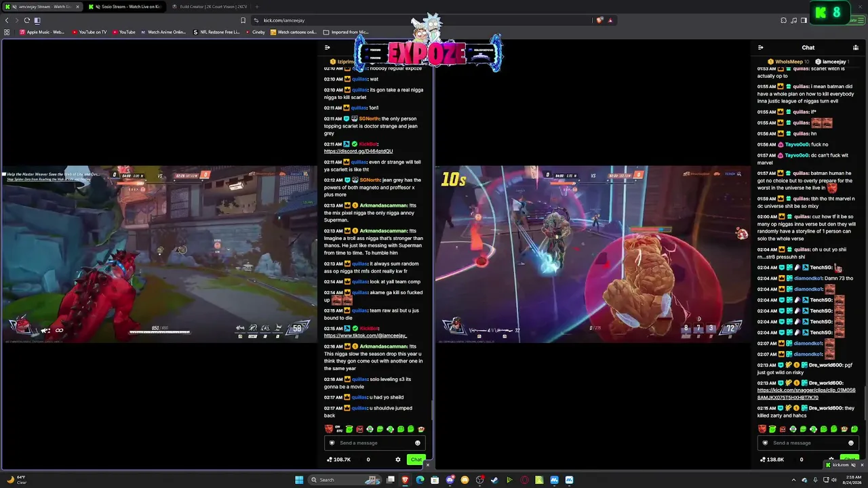Viewport: 868px width, 488px height.
Task: Open Microsoft Edge from the taskbar
Action: (420, 480)
